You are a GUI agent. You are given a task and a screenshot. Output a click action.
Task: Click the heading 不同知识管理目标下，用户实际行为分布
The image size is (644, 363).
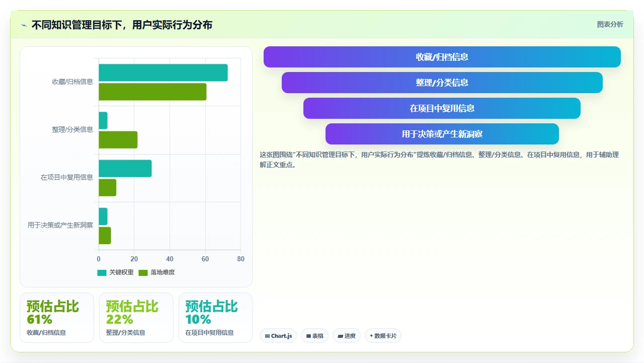tap(122, 25)
